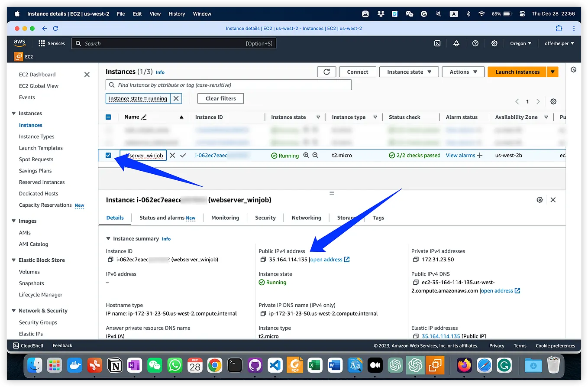Screen dimensions: 588x387
Task: Switch to the Monitoring tab
Action: [225, 218]
